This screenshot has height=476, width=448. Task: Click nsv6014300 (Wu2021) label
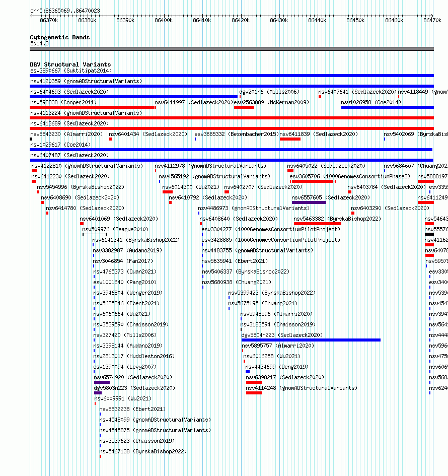[x=191, y=187]
